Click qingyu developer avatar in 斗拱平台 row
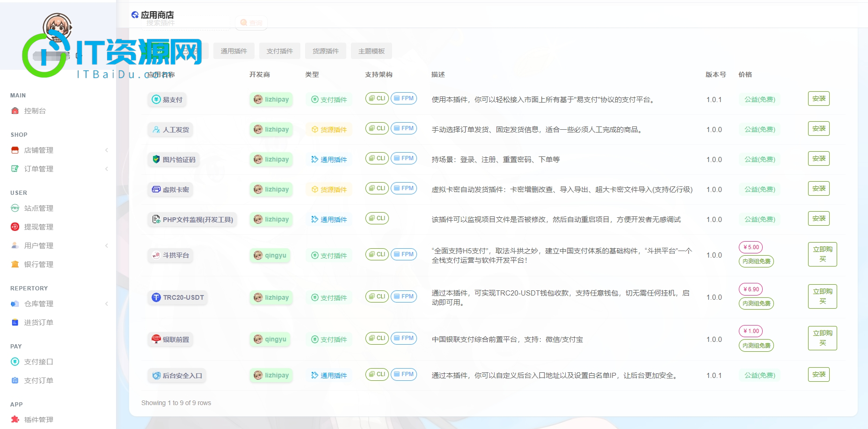 [x=258, y=255]
